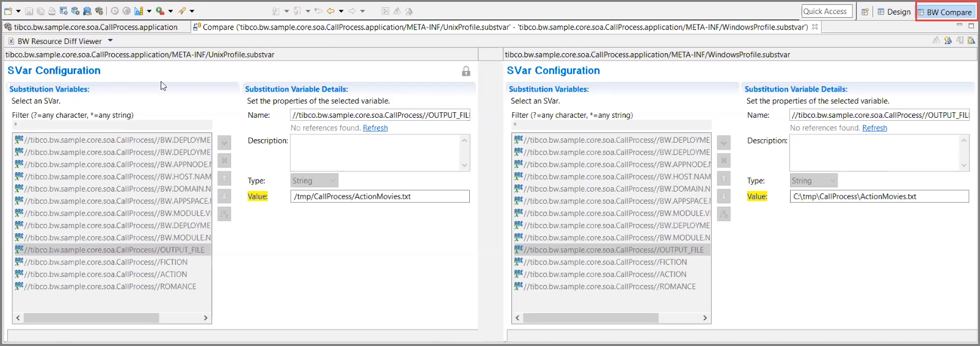
Task: Open the Forward navigation history dropdown
Action: coord(362,11)
